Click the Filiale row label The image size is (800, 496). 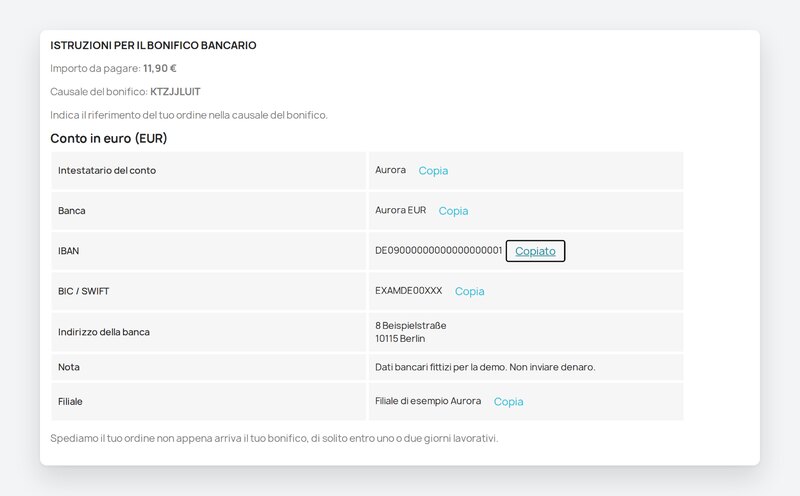pos(70,402)
